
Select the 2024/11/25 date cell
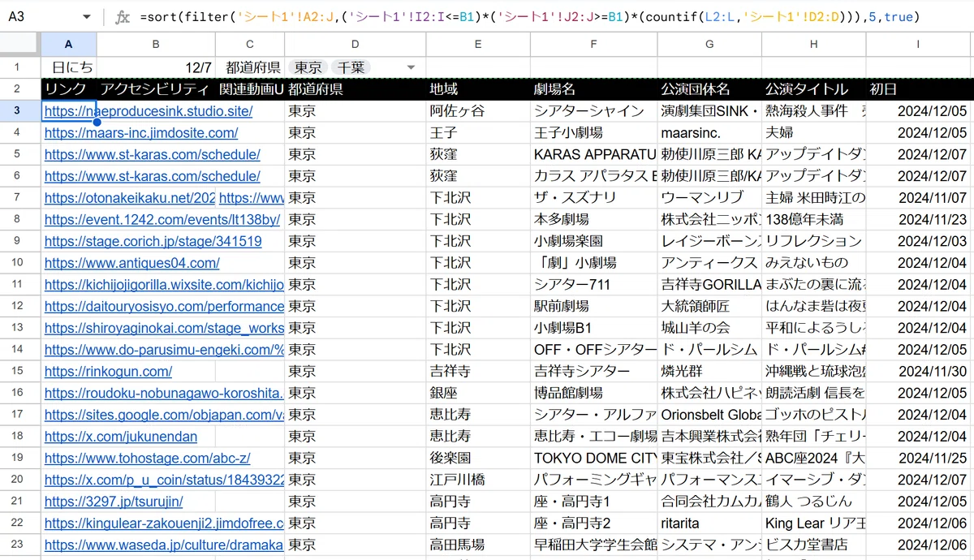(920, 458)
